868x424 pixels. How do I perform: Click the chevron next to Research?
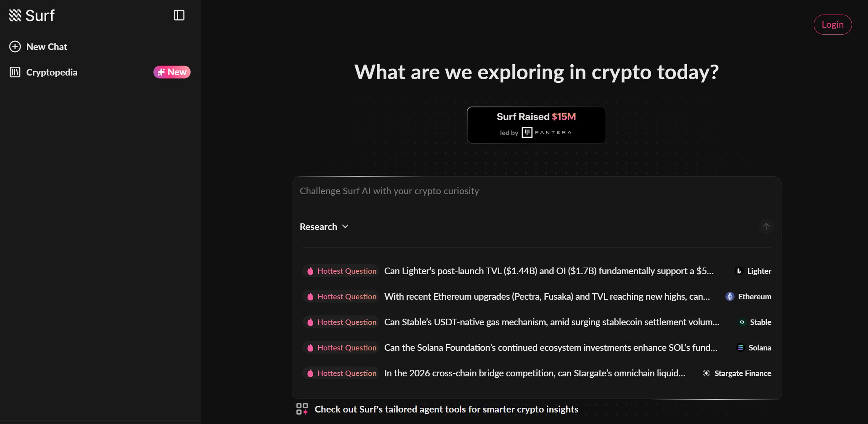click(x=345, y=226)
